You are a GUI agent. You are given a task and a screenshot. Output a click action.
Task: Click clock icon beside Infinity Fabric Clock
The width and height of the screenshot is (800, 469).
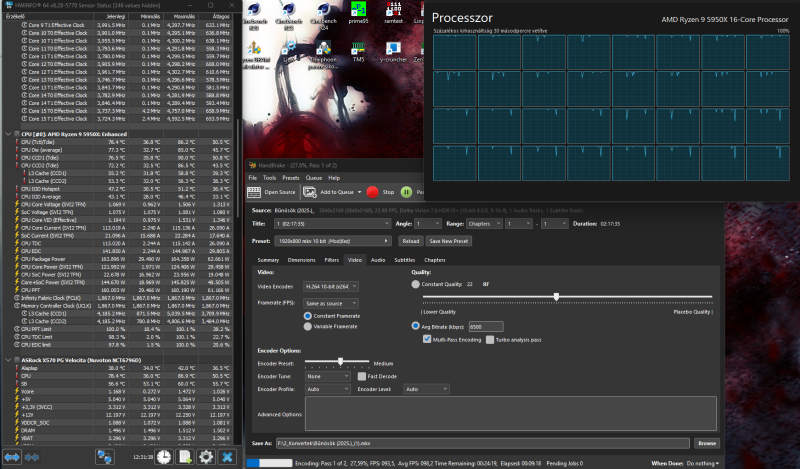point(17,298)
